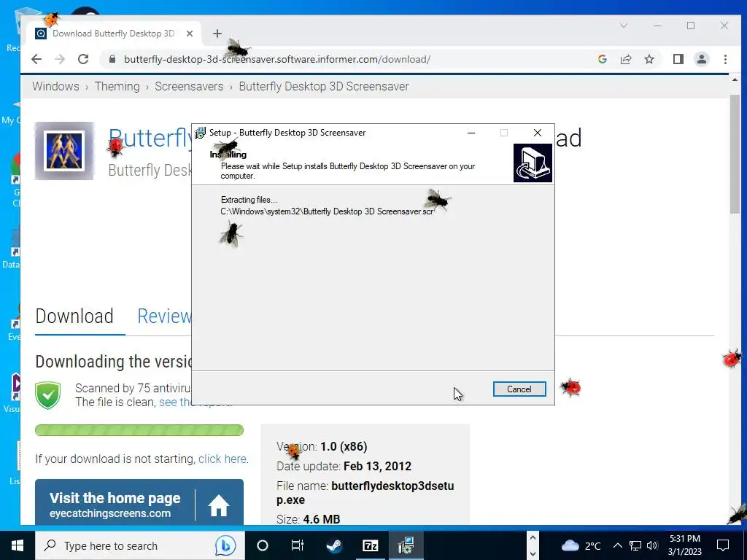The image size is (747, 560).
Task: Click the Setup window title bar icon
Action: pyautogui.click(x=201, y=133)
